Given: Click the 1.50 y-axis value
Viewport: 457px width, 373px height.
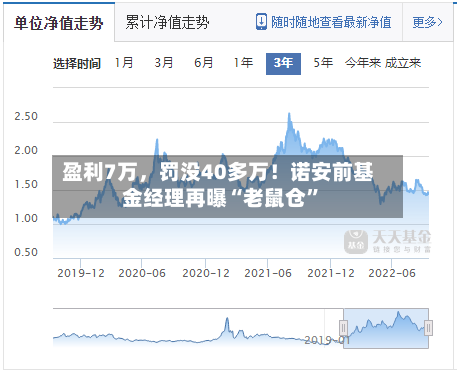Looking at the screenshot, I should point(26,185).
